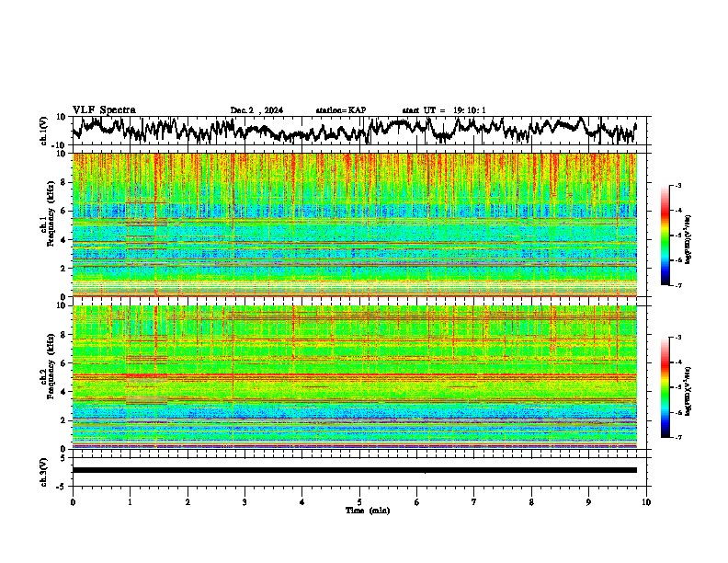Click the "-10" tick on ch.1 waveform axis
Viewport: 728px width, 563px height.
click(x=60, y=145)
